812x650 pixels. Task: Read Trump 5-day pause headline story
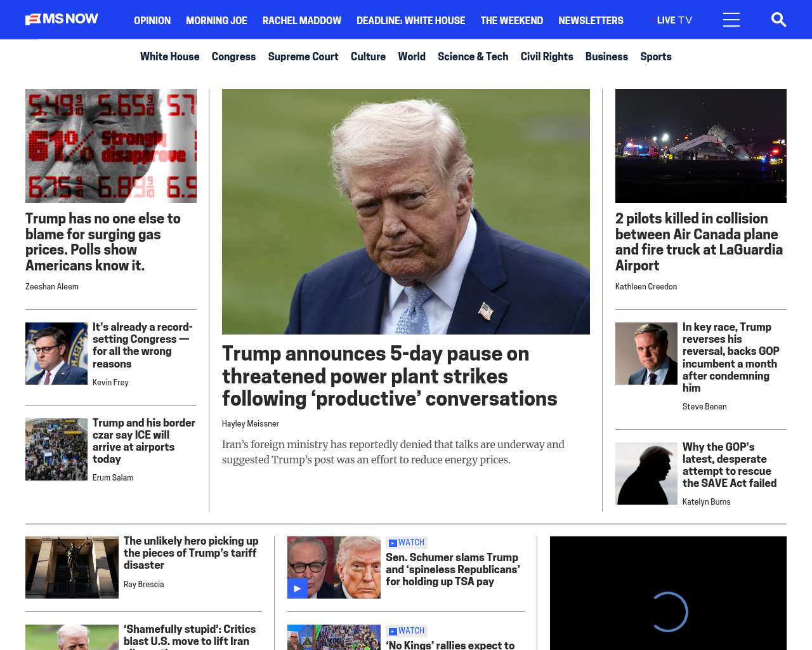pyautogui.click(x=389, y=376)
